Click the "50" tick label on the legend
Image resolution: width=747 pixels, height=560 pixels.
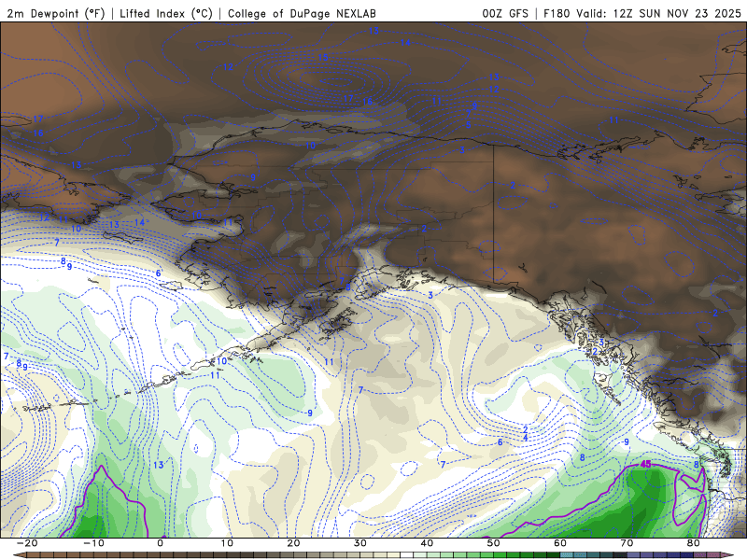pyautogui.click(x=494, y=543)
